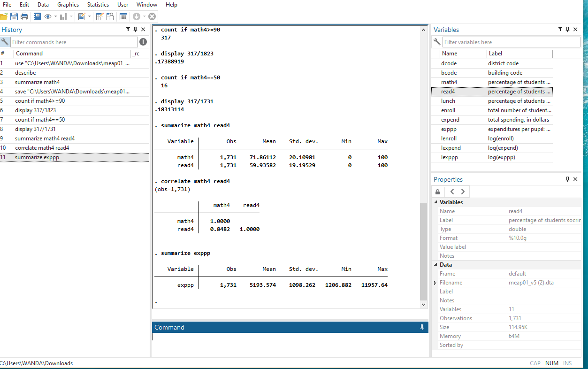588x369 pixels.
Task: Click the Filter commands here field
Action: click(74, 42)
